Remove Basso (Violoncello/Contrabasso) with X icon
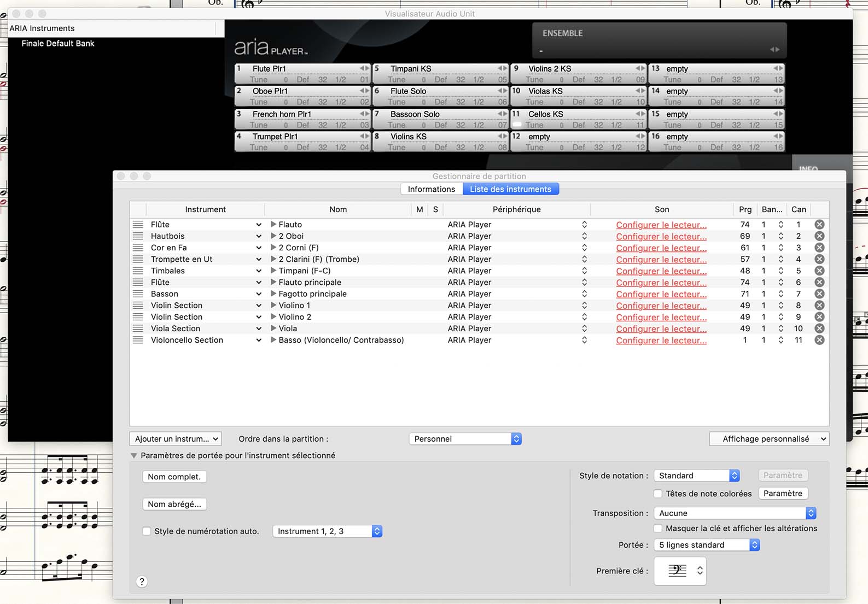The height and width of the screenshot is (604, 868). pyautogui.click(x=819, y=340)
